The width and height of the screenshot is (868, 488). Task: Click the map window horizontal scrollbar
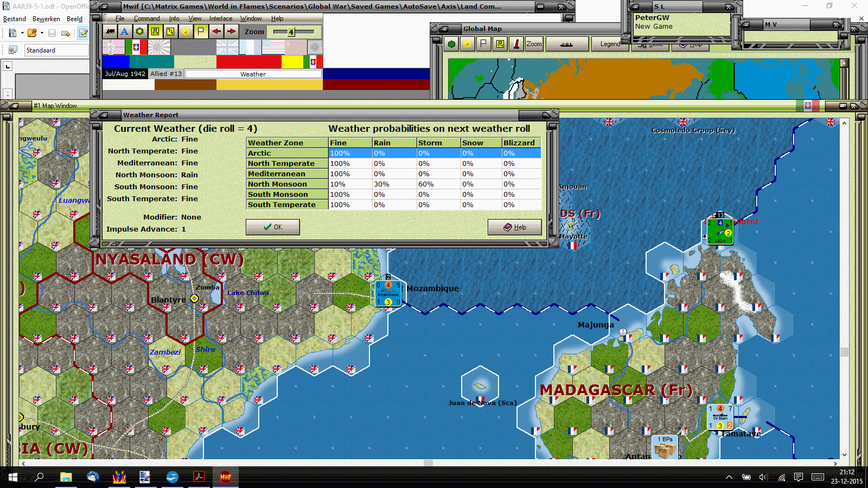click(429, 464)
